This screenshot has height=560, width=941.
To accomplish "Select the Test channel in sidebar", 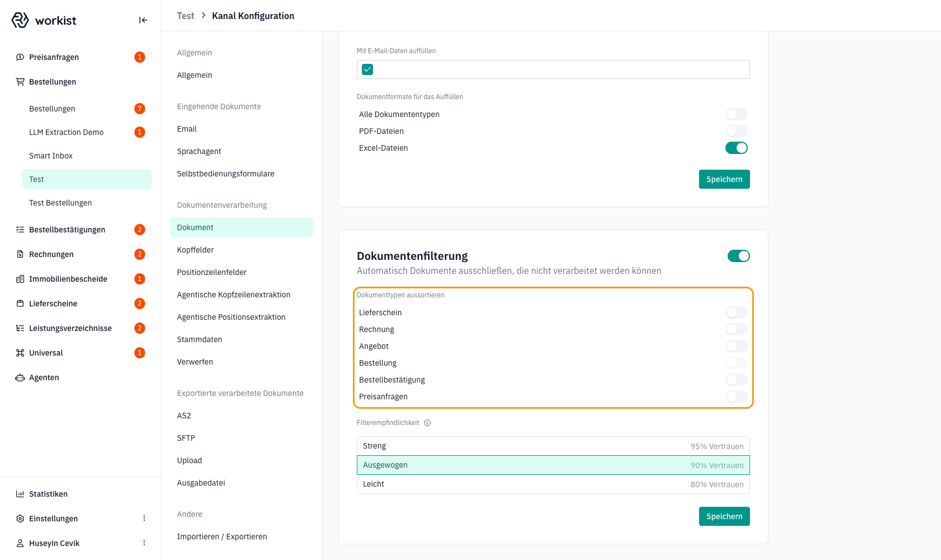I will 87,179.
